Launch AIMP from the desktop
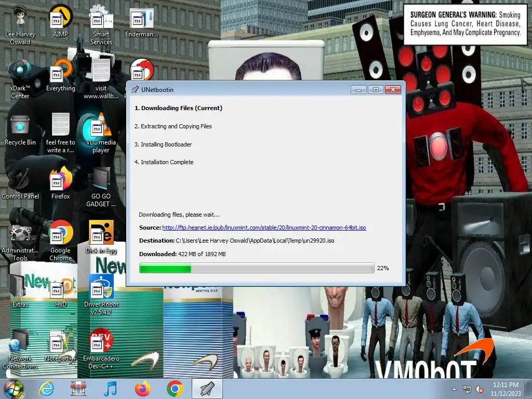Viewport: 532px width, 399px height. click(x=60, y=21)
